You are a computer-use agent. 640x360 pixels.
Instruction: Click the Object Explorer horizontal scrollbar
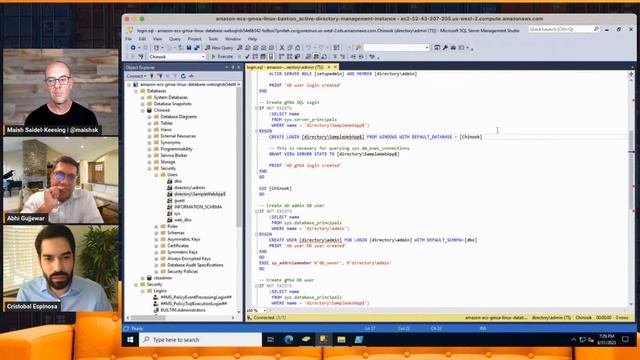148,318
